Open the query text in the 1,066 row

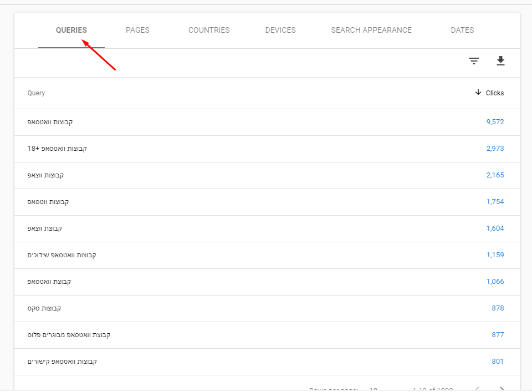[49, 281]
